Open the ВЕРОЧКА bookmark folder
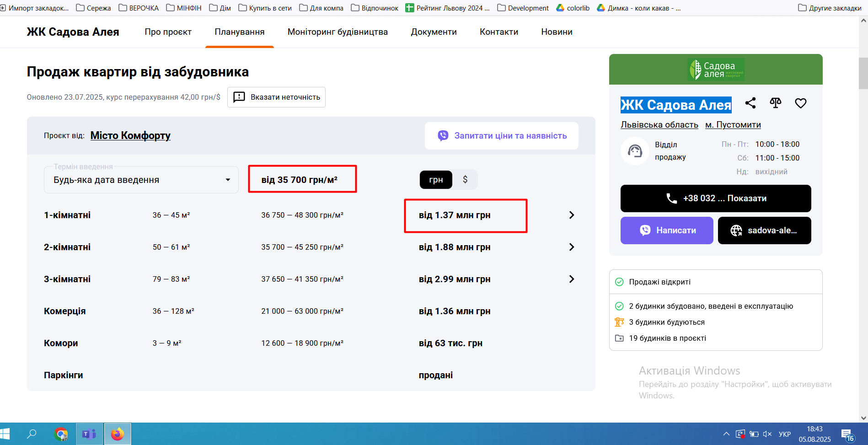Viewport: 868px width, 445px height. click(139, 8)
